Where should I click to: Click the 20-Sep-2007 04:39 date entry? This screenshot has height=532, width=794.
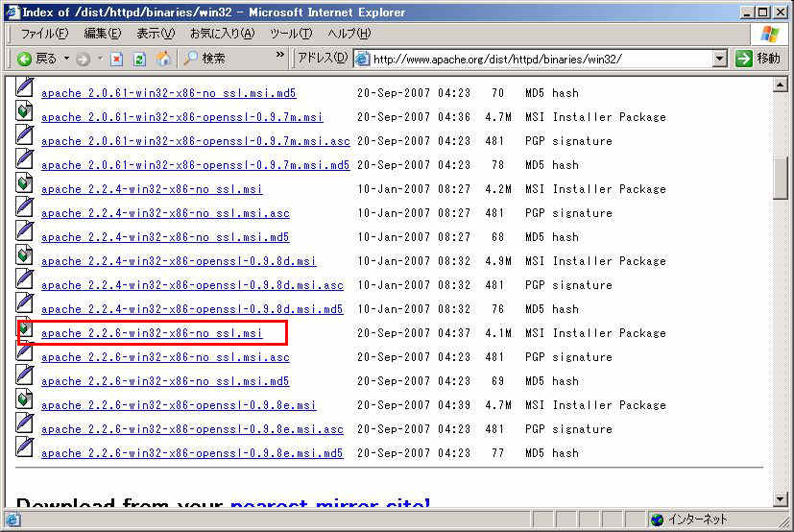tap(414, 405)
